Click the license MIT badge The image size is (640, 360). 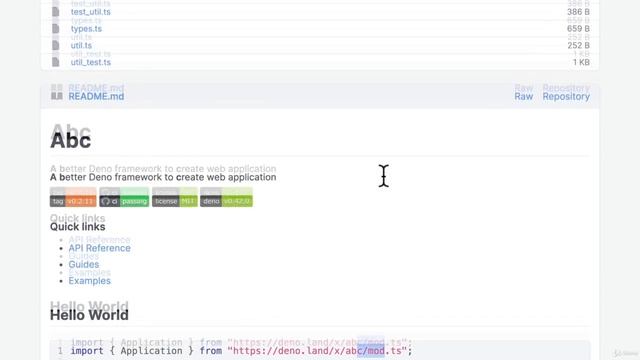tap(175, 201)
